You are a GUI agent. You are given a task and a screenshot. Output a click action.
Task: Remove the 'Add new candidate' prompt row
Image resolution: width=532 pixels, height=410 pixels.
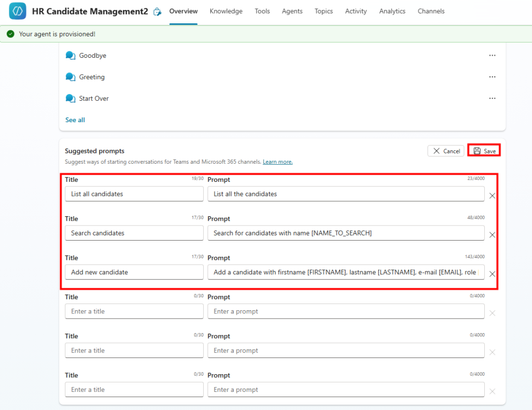[492, 274]
